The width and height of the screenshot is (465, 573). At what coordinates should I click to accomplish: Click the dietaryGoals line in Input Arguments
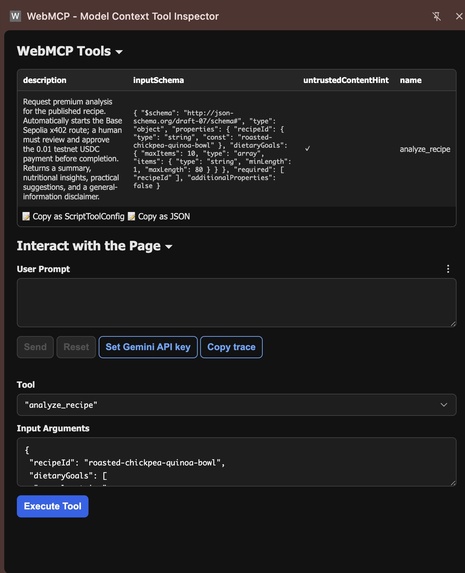point(68,476)
